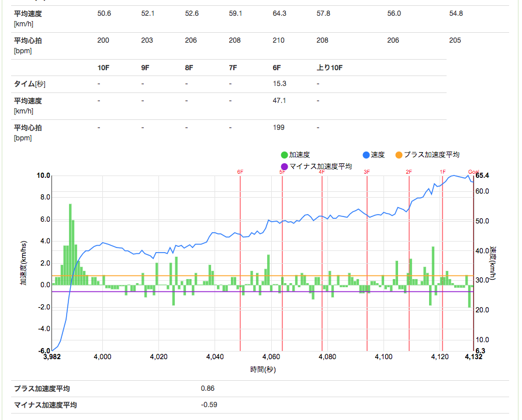Image resolution: width=522 pixels, height=420 pixels.
Task: Click the 6F column header in table
Action: pyautogui.click(x=276, y=68)
